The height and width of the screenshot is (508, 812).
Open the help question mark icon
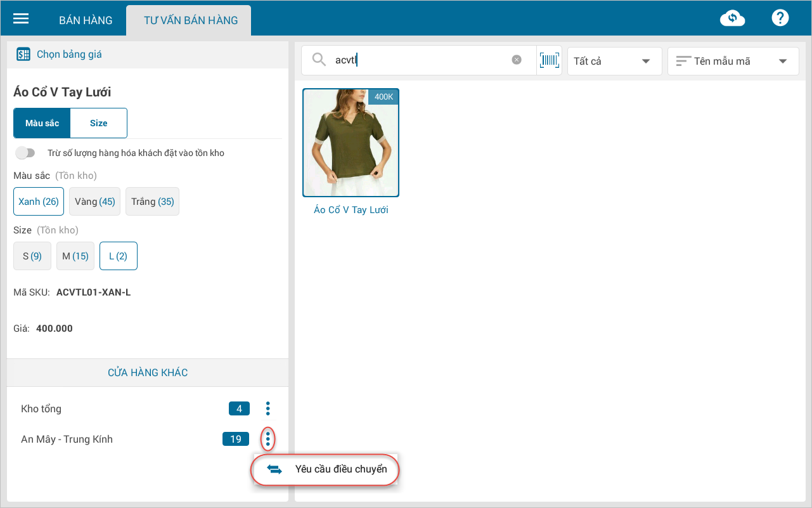780,18
